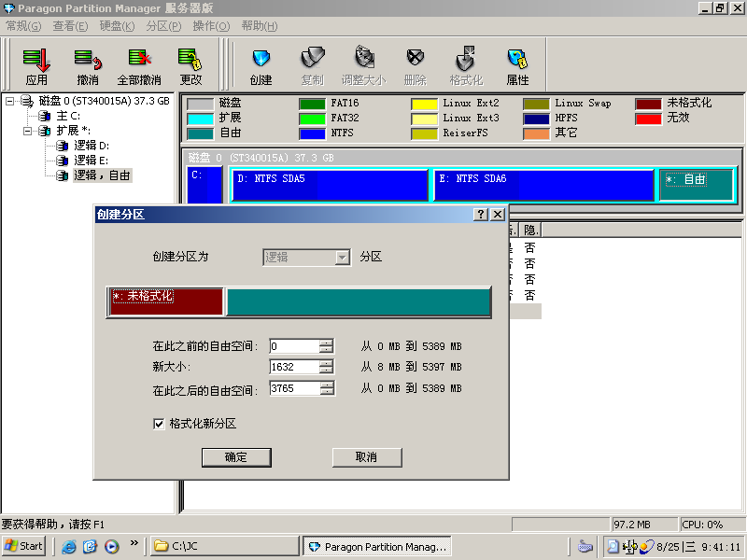The height and width of the screenshot is (560, 747).
Task: Click the Copy (复制) toolbar icon
Action: (x=313, y=59)
